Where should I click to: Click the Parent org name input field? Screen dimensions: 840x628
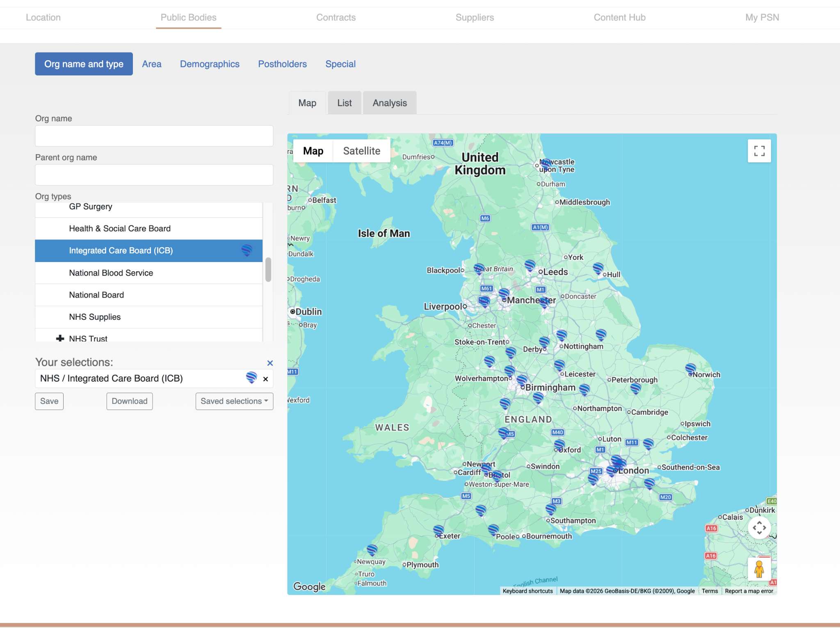[x=154, y=175]
